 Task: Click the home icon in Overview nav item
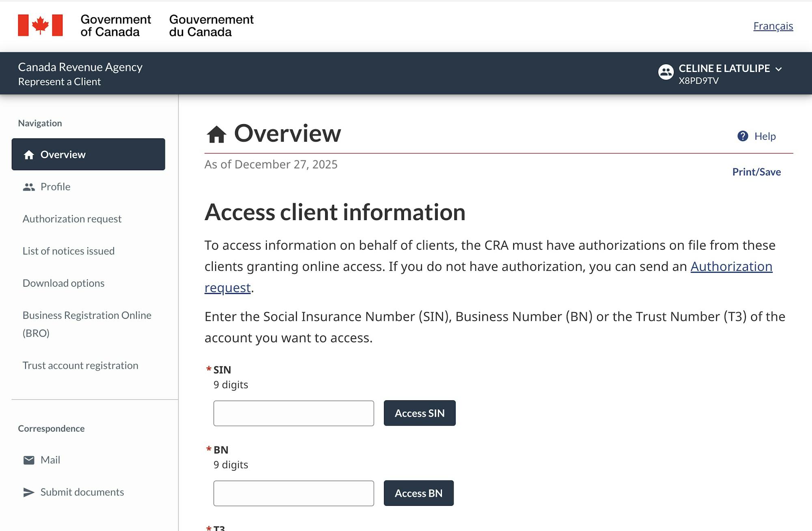[x=28, y=155]
